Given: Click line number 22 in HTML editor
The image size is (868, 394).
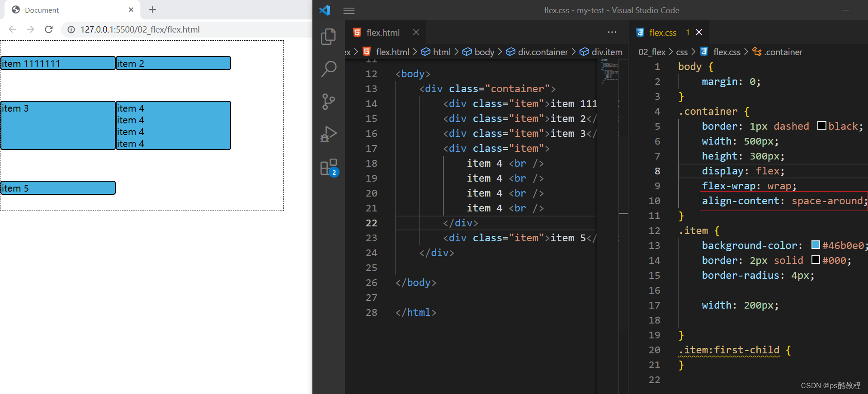Looking at the screenshot, I should point(371,223).
